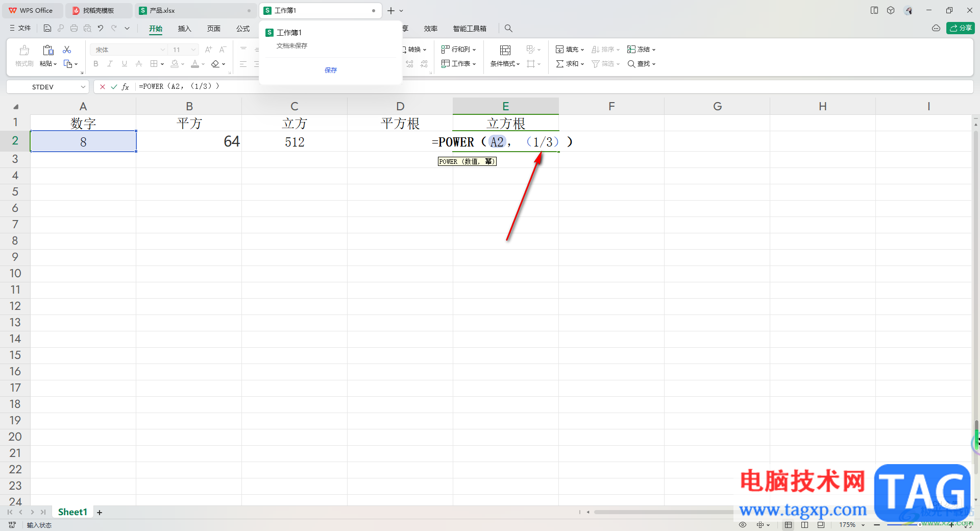Viewport: 980px width, 531px height.
Task: Select the Sheet1 worksheet tab
Action: (72, 512)
